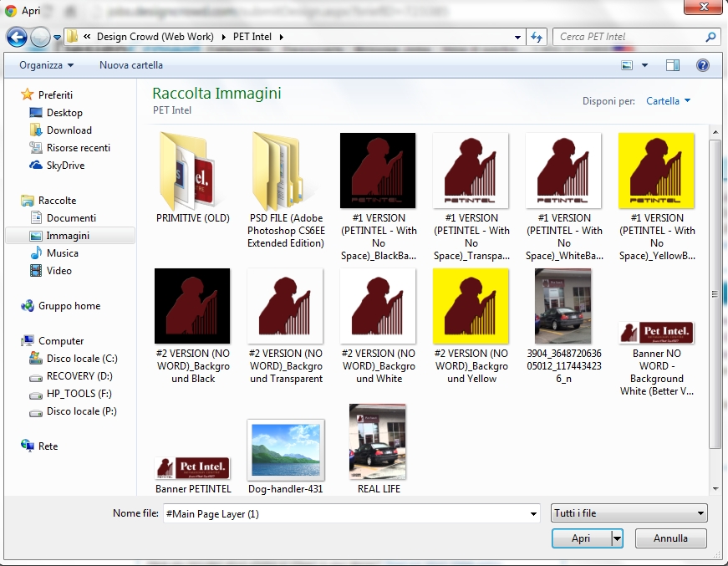Expand the Nome file history dropdown
Viewport: 728px width, 566px height.
[533, 513]
